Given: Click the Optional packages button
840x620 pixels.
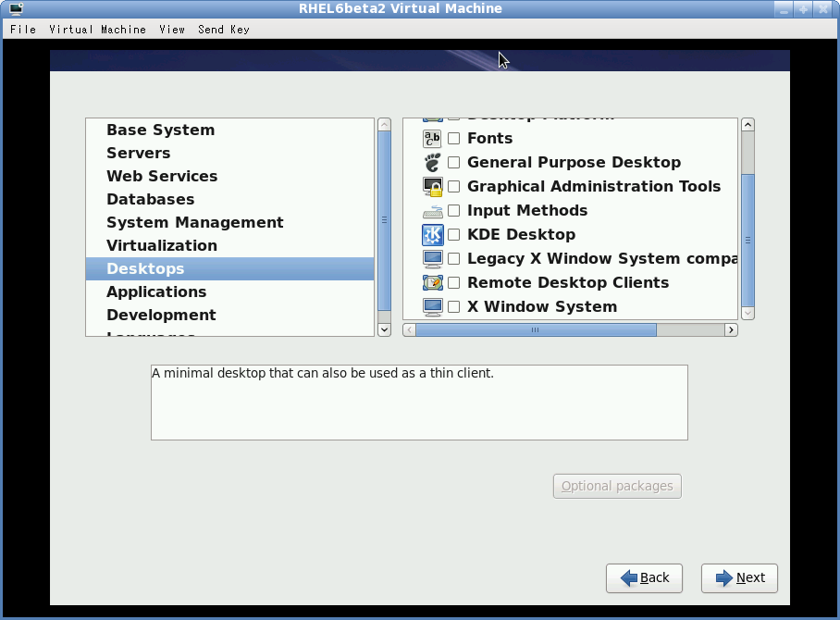Looking at the screenshot, I should click(617, 486).
